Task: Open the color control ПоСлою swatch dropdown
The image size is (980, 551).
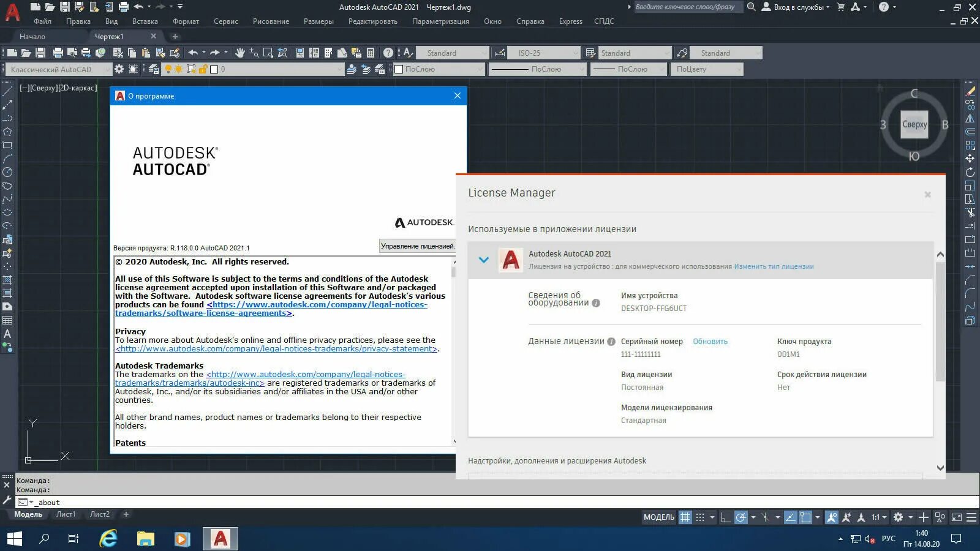Action: pyautogui.click(x=439, y=69)
